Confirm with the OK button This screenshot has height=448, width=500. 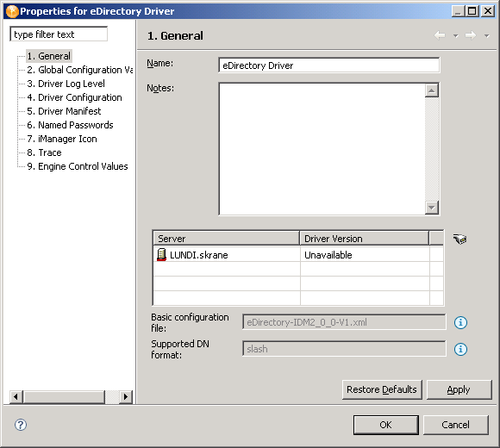point(385,425)
